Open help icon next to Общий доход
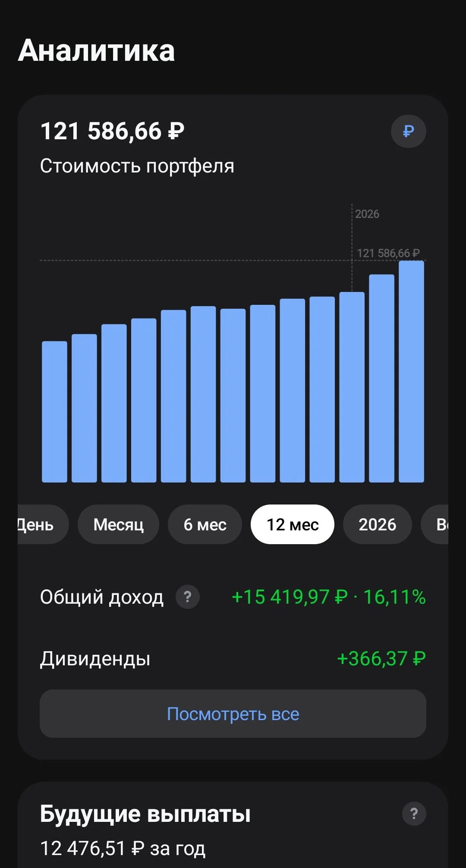The height and width of the screenshot is (868, 466). [187, 597]
